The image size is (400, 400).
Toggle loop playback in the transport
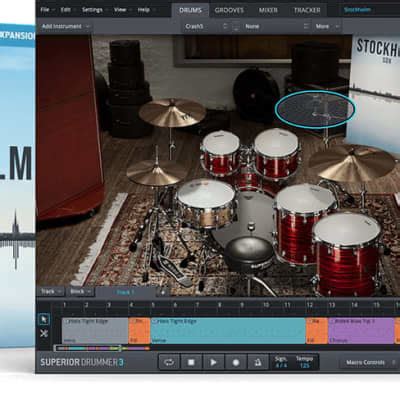pos(169,362)
